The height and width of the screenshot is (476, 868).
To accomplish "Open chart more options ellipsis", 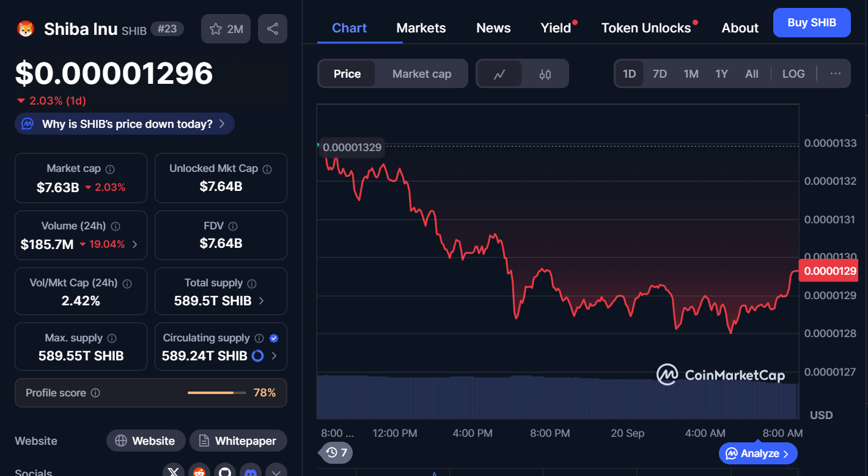I will click(x=836, y=73).
